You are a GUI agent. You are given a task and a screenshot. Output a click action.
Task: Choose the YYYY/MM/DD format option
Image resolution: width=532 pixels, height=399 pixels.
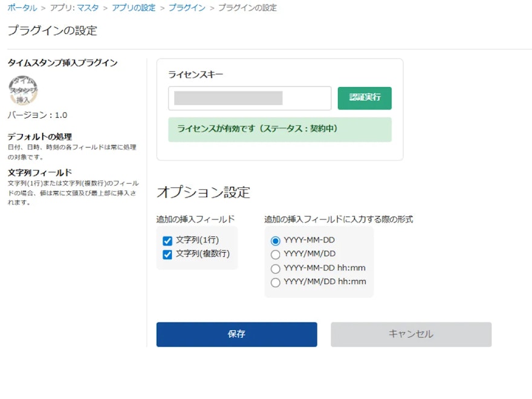(276, 254)
